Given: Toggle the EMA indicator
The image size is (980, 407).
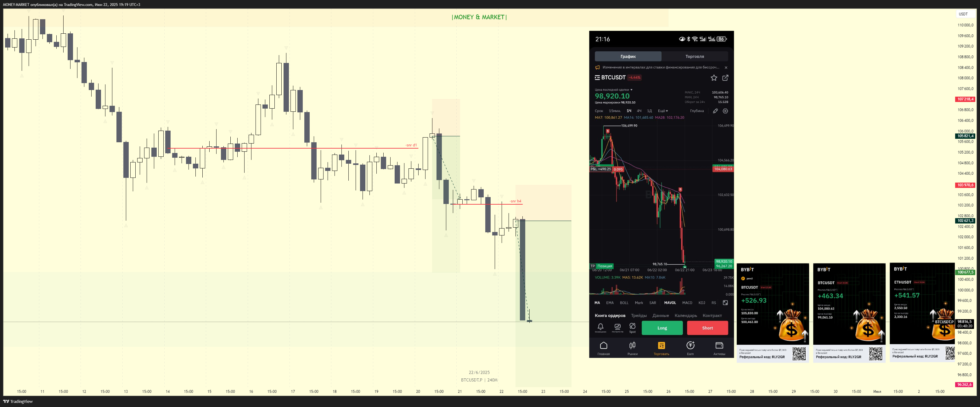Looking at the screenshot, I should coord(610,303).
